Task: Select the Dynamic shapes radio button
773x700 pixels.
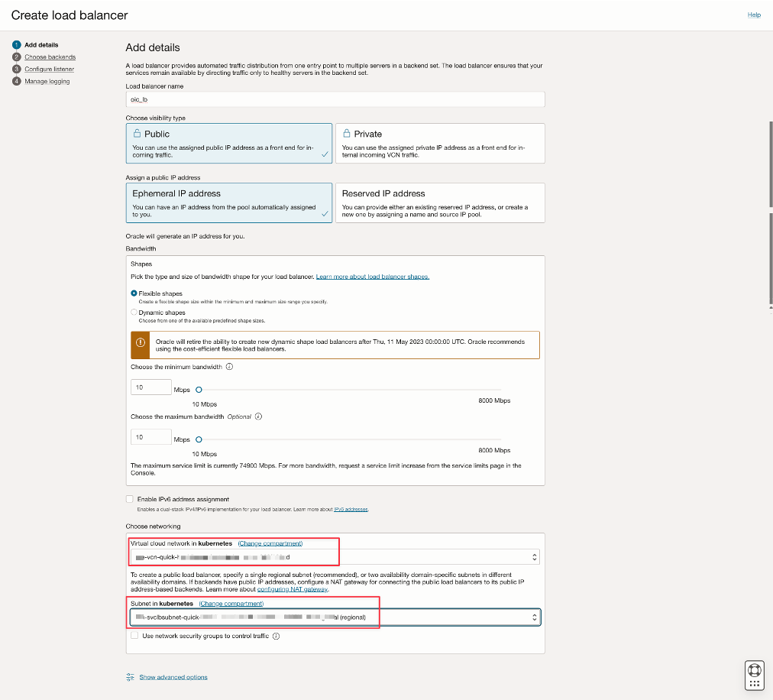Action: click(x=132, y=312)
